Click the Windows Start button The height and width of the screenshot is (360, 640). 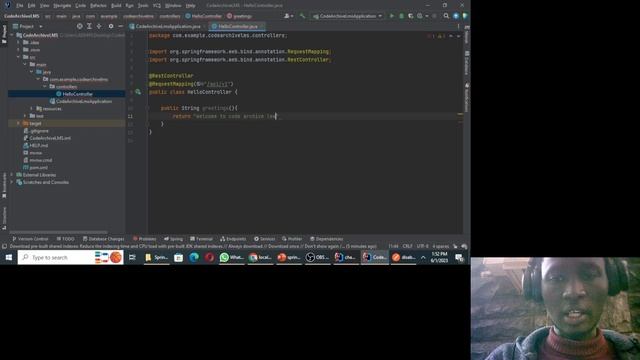point(9,257)
